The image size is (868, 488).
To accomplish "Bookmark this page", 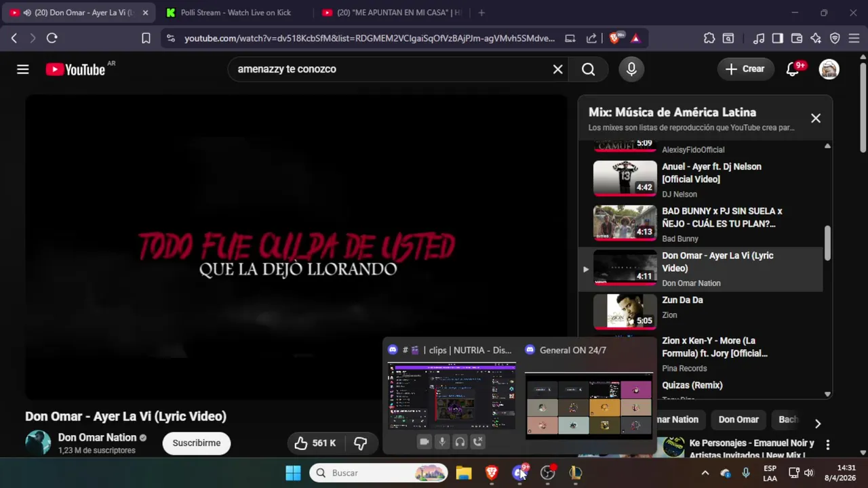I will point(146,39).
